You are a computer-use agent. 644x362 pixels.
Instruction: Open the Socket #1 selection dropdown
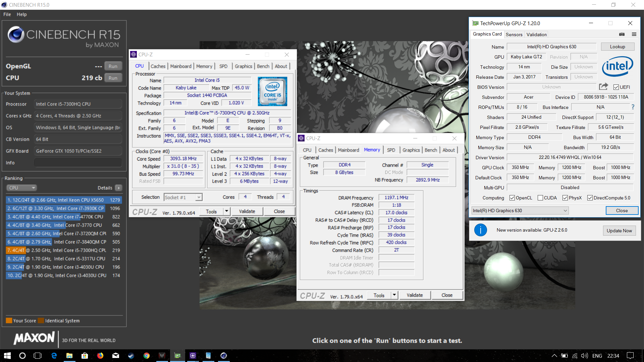click(x=183, y=197)
